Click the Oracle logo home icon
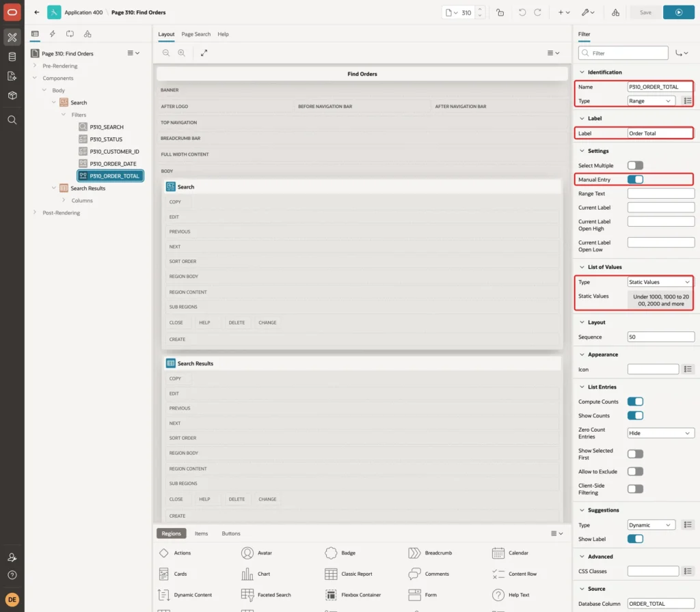700x612 pixels. pos(12,12)
